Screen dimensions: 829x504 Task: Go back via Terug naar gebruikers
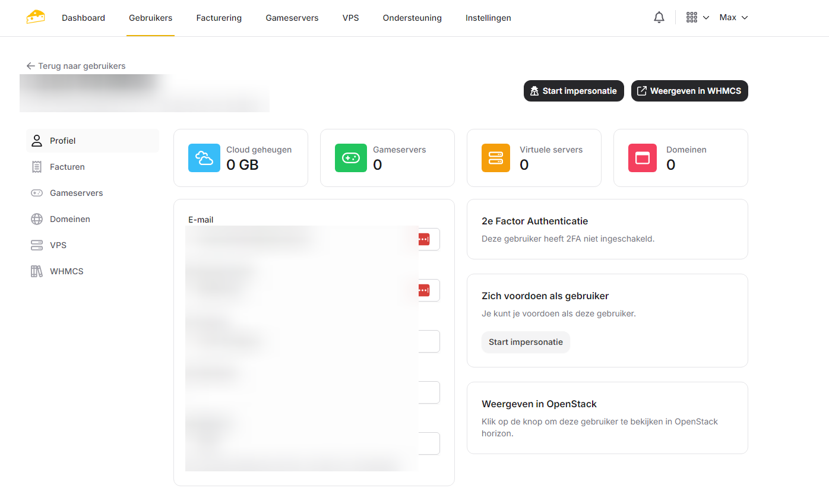(76, 66)
